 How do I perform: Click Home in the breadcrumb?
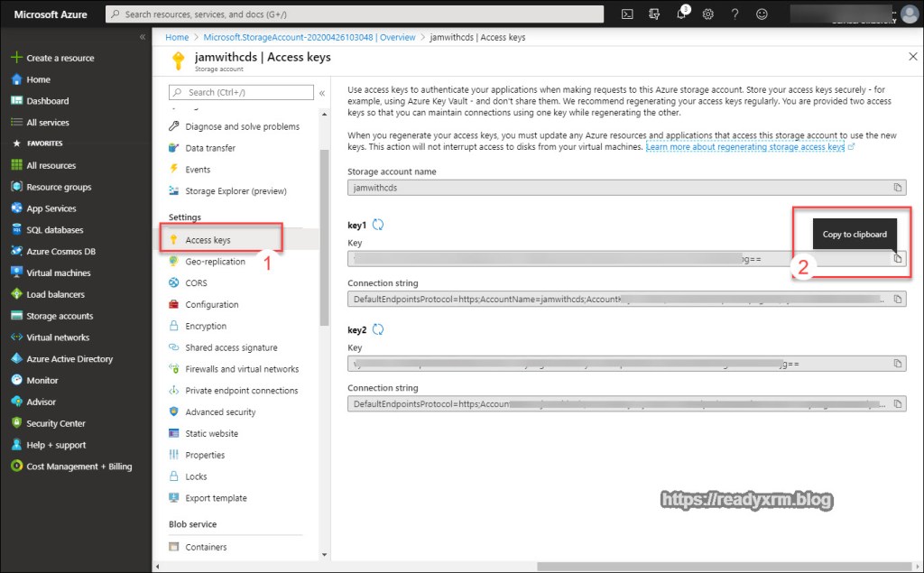click(x=177, y=38)
